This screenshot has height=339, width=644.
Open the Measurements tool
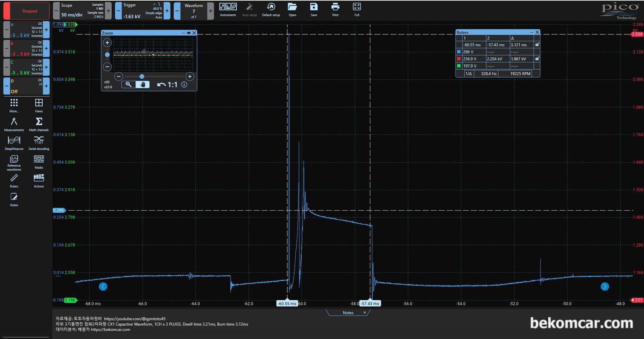click(x=14, y=124)
